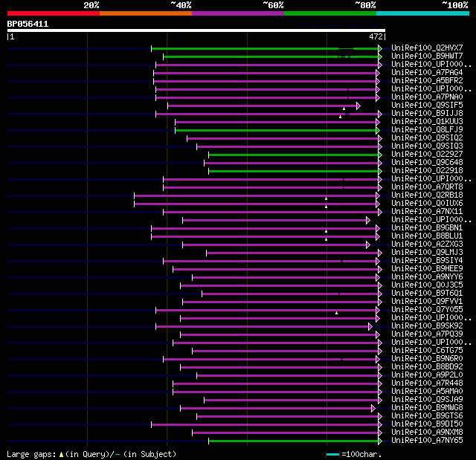
Task: Click the green alignment bar for UniRef100_A7NY65
Action: click(294, 441)
